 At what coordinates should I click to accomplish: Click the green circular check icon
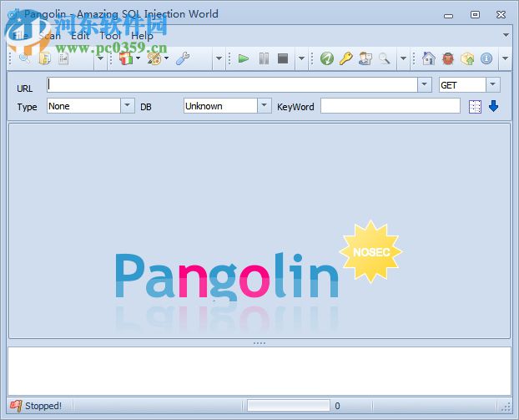point(327,59)
